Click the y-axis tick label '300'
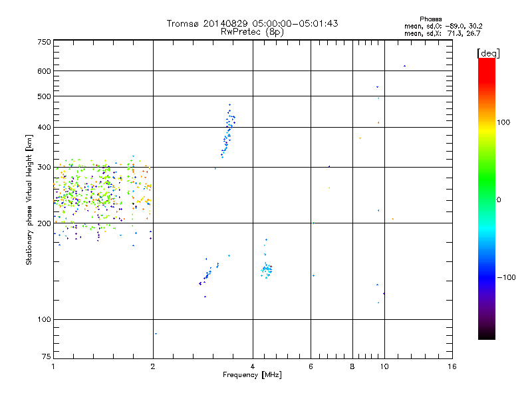Viewport: 532px width, 399px height. 45,167
